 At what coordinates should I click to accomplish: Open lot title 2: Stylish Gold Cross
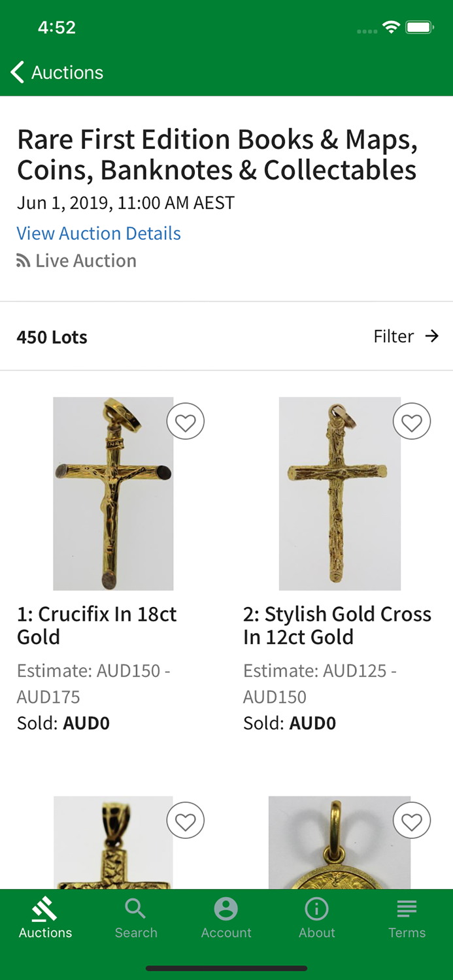tap(337, 625)
